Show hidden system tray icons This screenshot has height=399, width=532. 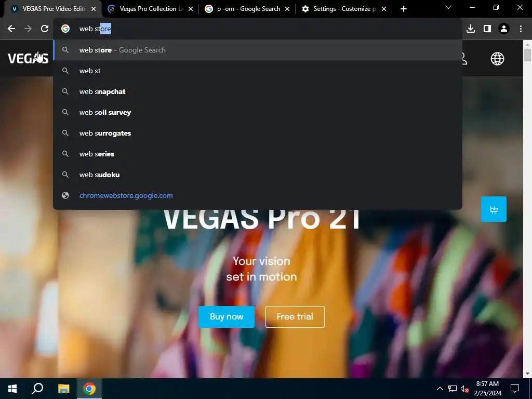click(x=440, y=389)
